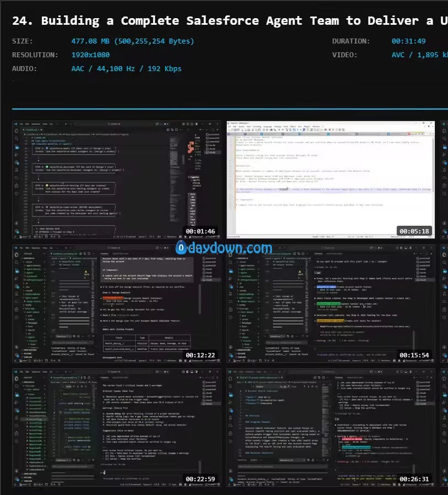Open the thumbnail captured at 00:26:31
The height and width of the screenshot is (495, 448).
pos(331,427)
